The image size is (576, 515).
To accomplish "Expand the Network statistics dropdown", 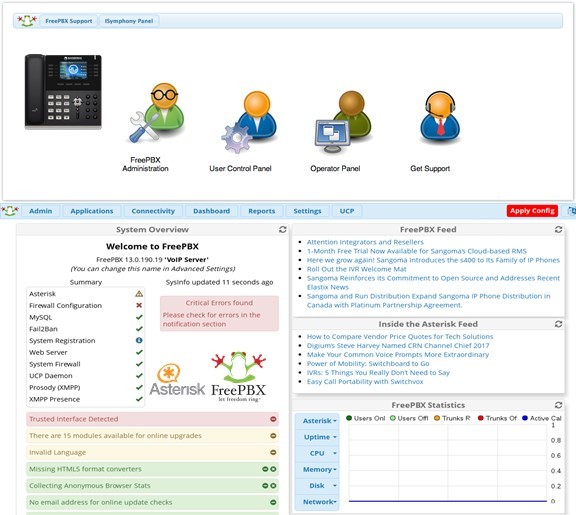I will (x=317, y=502).
